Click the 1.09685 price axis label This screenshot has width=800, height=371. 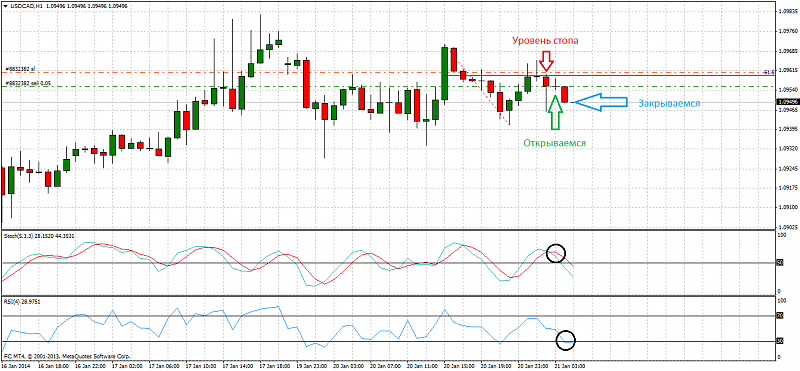789,52
